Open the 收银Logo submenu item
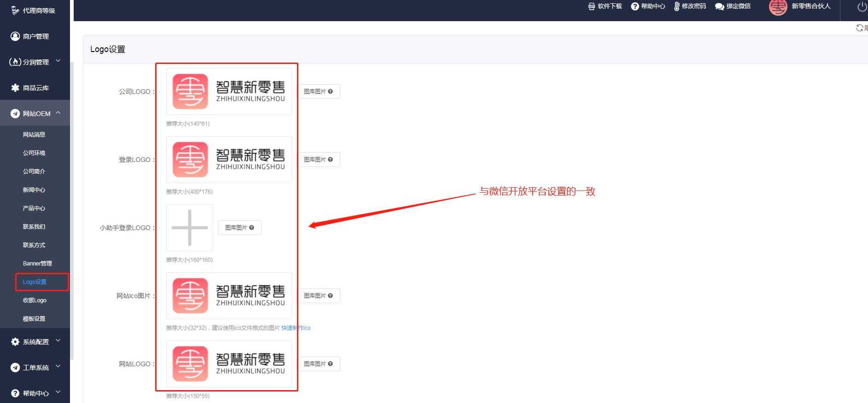 coord(35,300)
